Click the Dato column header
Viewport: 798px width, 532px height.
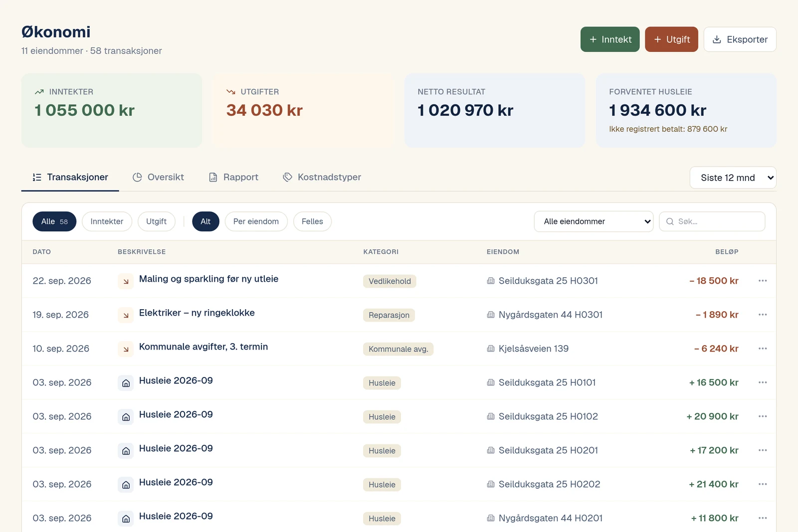pyautogui.click(x=42, y=252)
